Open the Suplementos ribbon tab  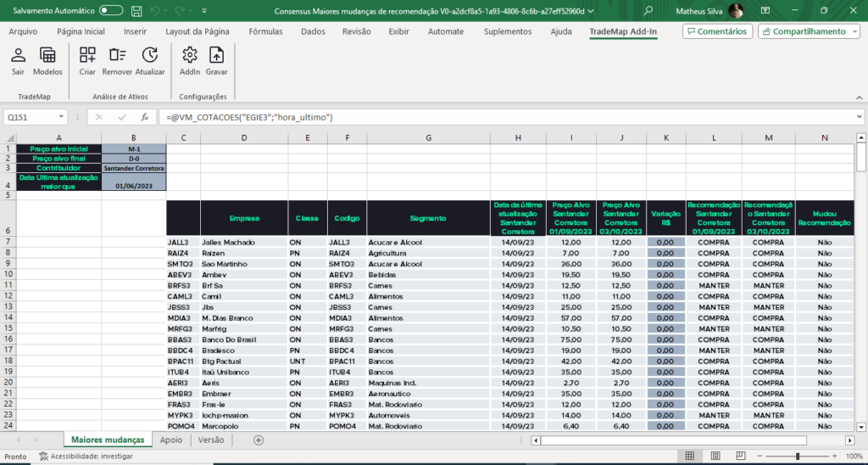508,31
